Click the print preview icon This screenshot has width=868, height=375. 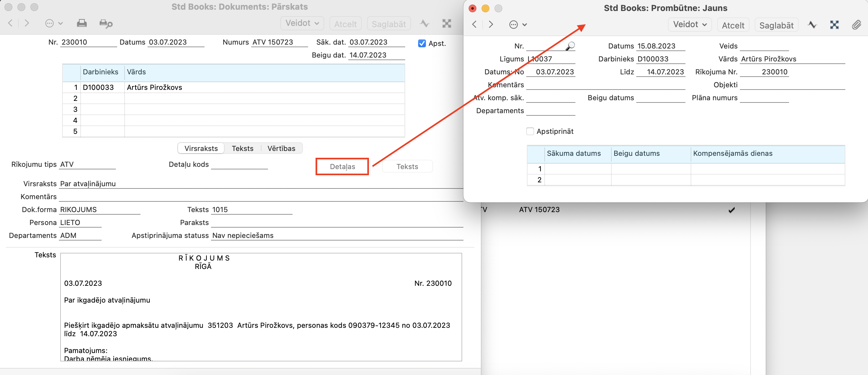pos(106,24)
